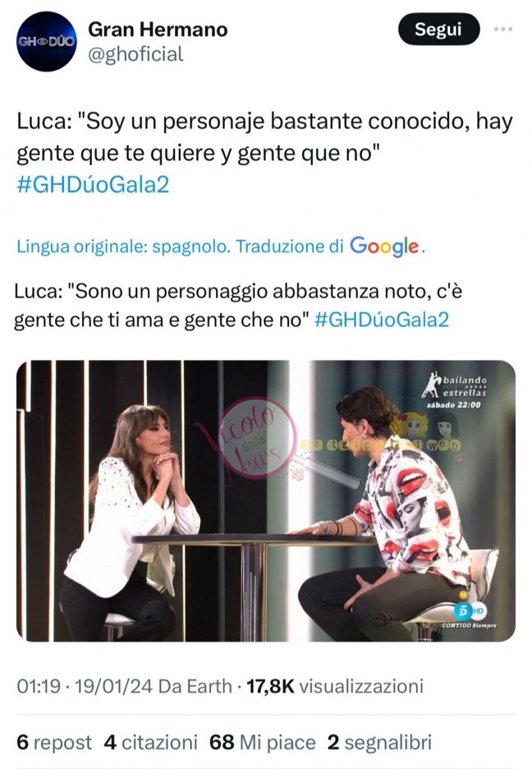Click the Segui follow button
The height and width of the screenshot is (769, 532).
[438, 29]
